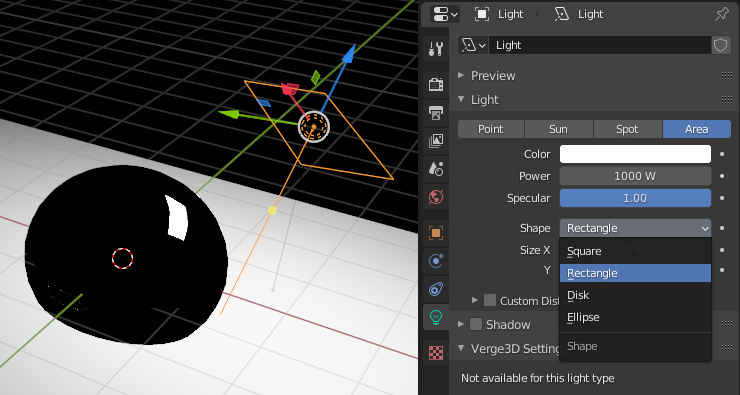Viewport: 740px width, 395px height.
Task: Switch light type to Sun
Action: coord(558,129)
